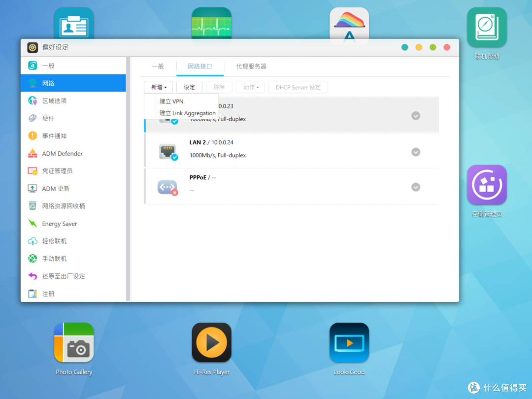Open 区域选项 in the sidebar
This screenshot has height=399, width=532.
(x=73, y=101)
